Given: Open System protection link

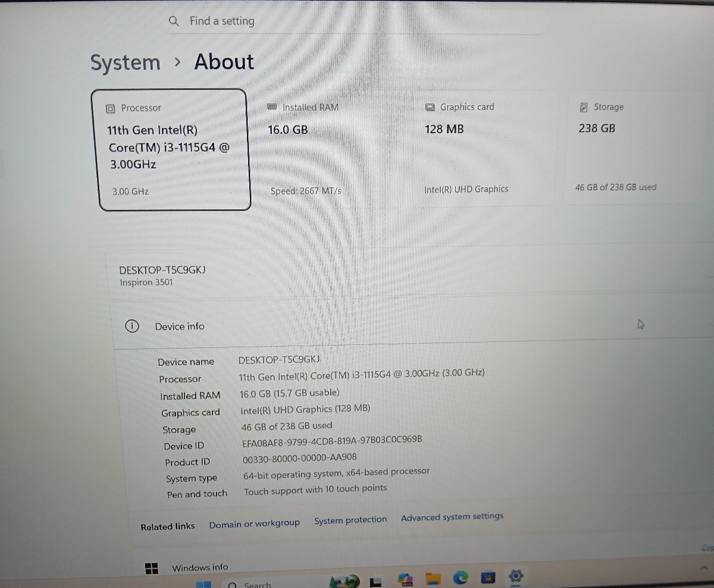Looking at the screenshot, I should (x=350, y=520).
